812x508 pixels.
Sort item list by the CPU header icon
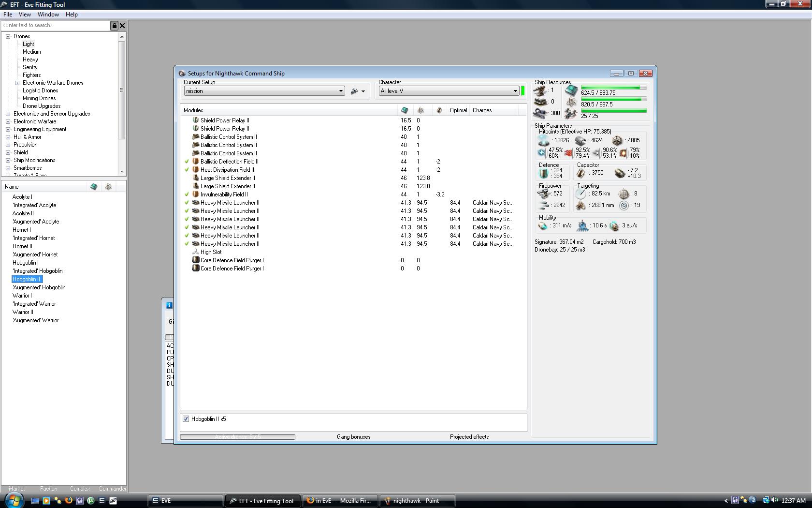click(94, 187)
